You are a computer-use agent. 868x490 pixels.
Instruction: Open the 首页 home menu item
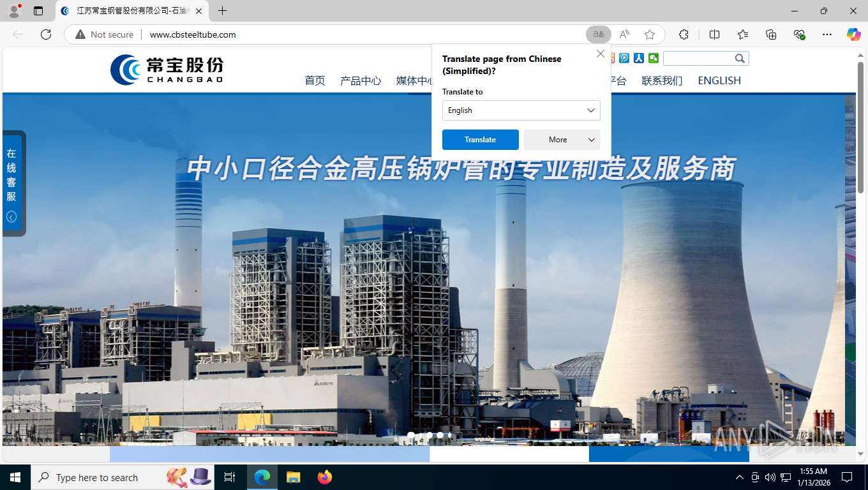[315, 80]
